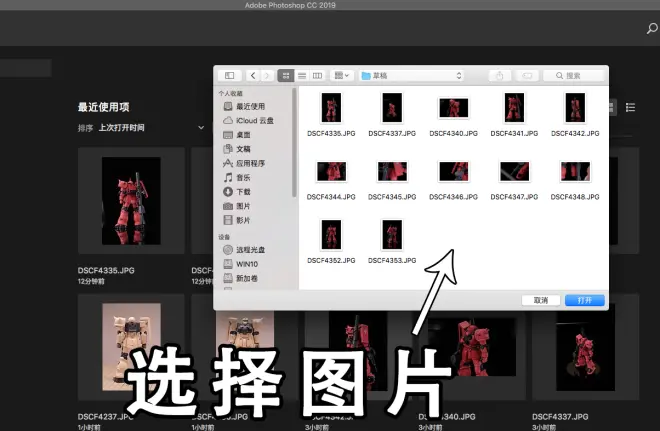Select 最近使用 in the dialog sidebar
Image resolution: width=660 pixels, height=431 pixels.
click(x=250, y=106)
